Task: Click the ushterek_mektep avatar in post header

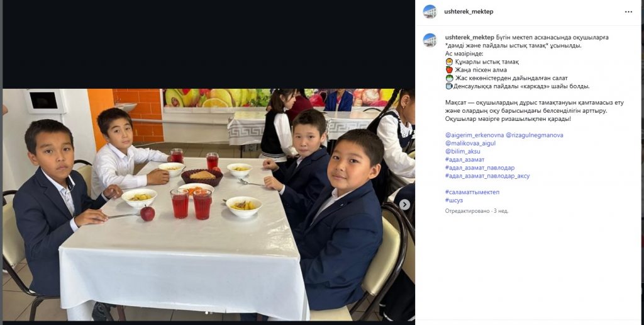Action: 430,11
